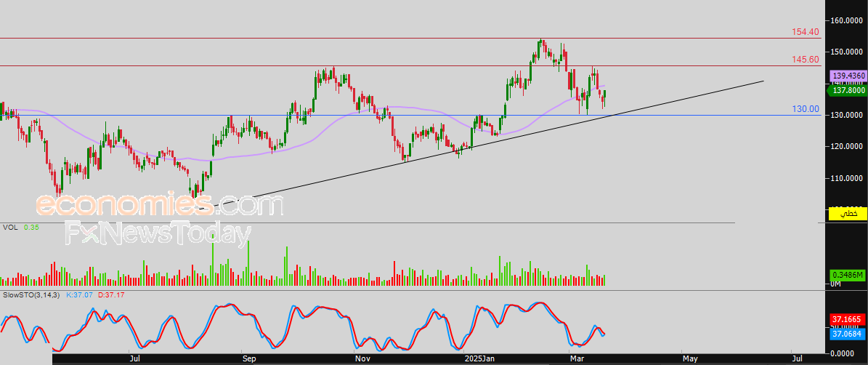Click the 154.40 resistance level label
This screenshot has height=365, width=868.
[x=806, y=32]
